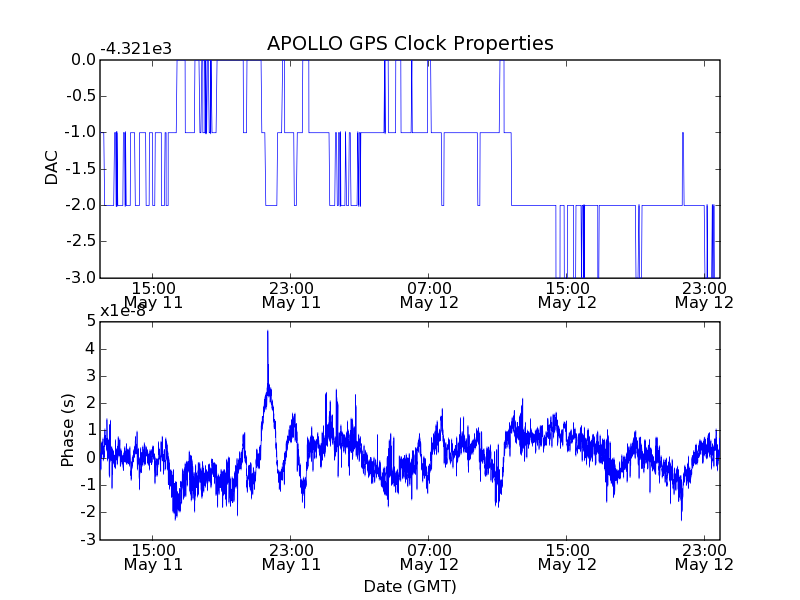The image size is (800, 600).
Task: Click the -2.0 tick label on DAC axis
Action: pyautogui.click(x=80, y=205)
